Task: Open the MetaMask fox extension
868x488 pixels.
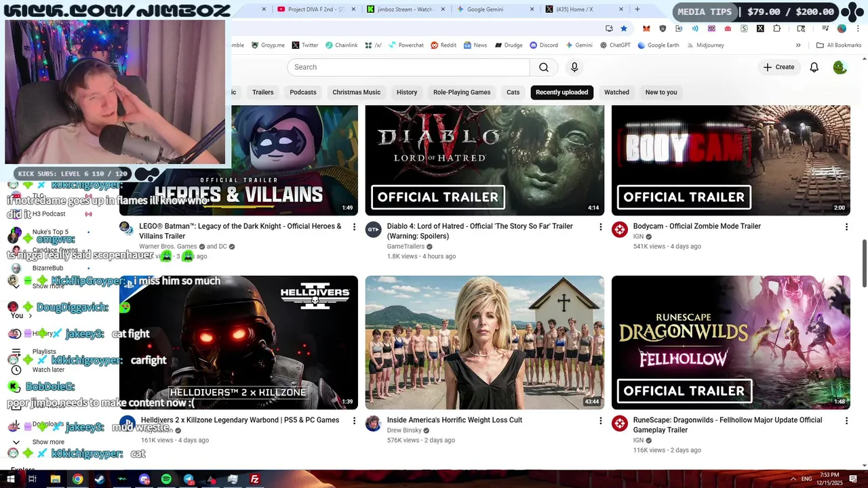Action: coord(646,28)
